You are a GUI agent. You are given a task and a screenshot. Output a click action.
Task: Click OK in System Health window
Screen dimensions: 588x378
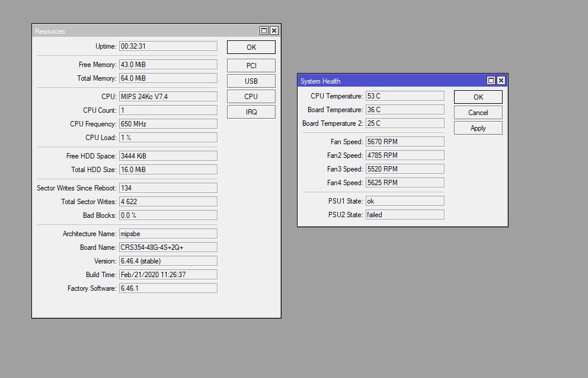click(x=478, y=97)
